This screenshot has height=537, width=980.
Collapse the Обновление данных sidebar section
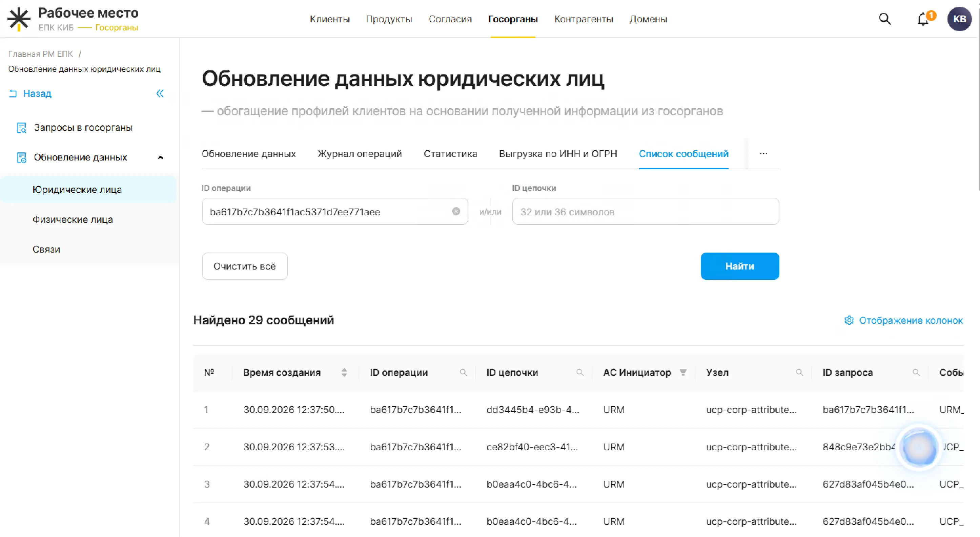pos(161,158)
